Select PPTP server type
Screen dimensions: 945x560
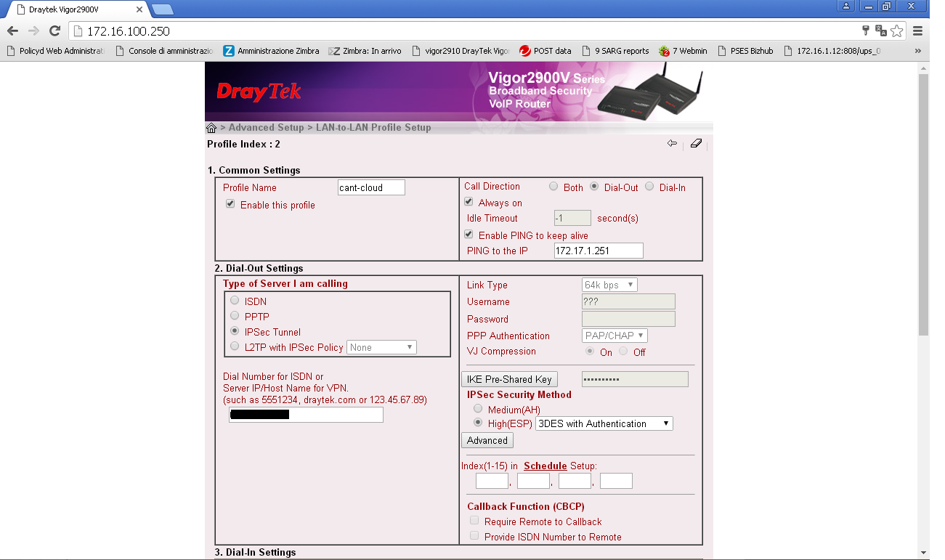(x=235, y=315)
